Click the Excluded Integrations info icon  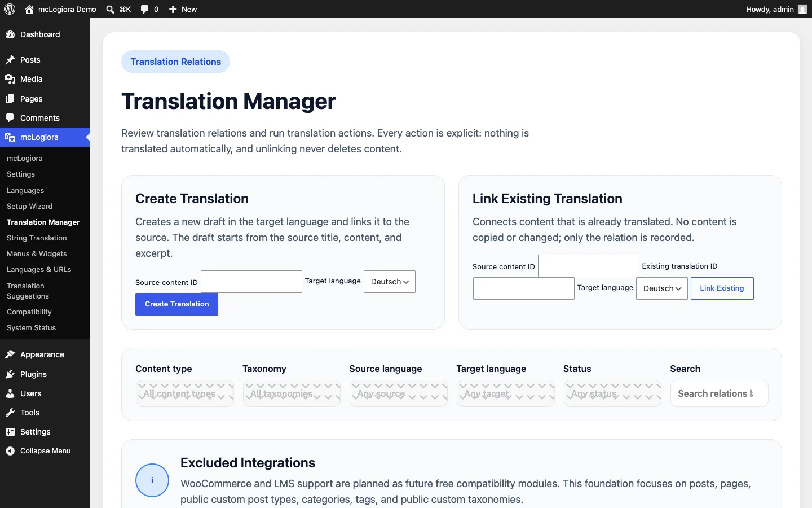[x=152, y=480]
